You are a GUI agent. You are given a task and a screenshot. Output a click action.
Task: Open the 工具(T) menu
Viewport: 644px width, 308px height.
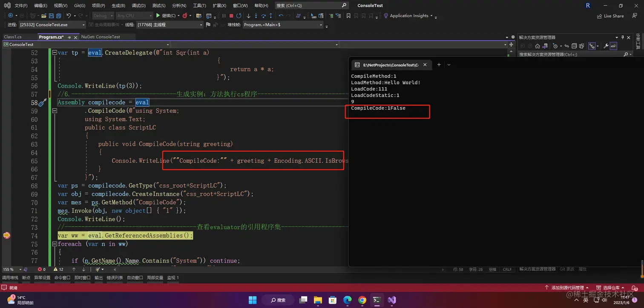point(200,6)
